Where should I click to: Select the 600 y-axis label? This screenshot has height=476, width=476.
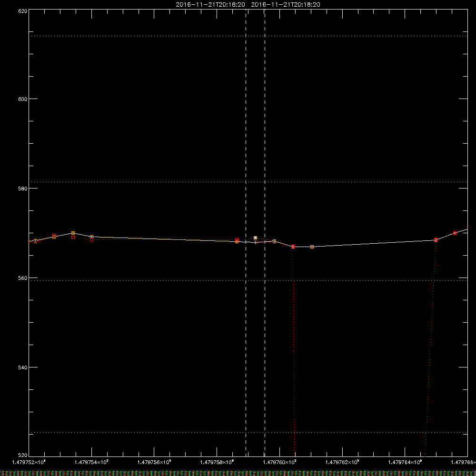pos(23,99)
